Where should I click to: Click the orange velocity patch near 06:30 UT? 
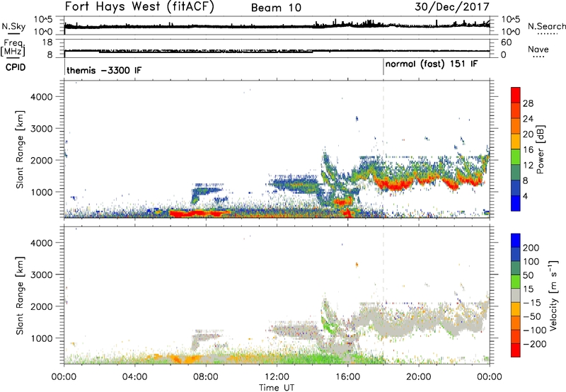click(x=175, y=359)
